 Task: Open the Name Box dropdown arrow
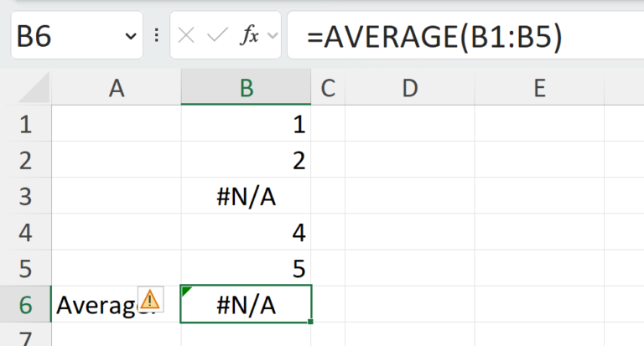pos(131,36)
